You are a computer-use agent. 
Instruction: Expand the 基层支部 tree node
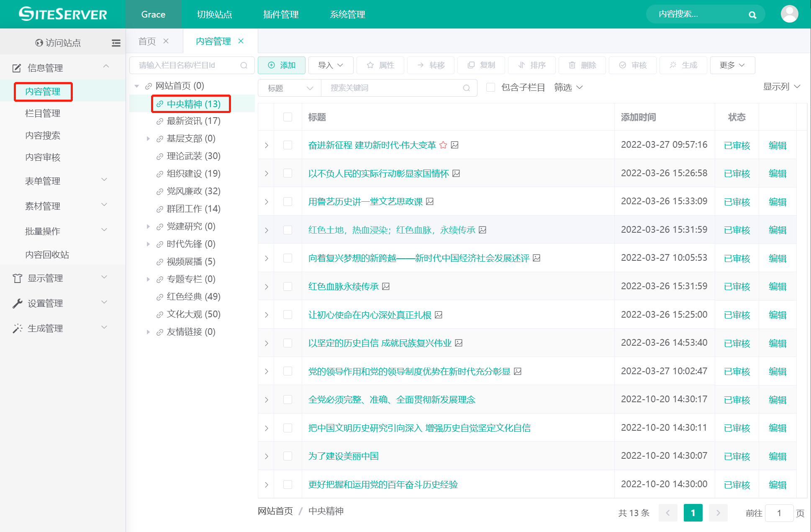click(x=149, y=139)
